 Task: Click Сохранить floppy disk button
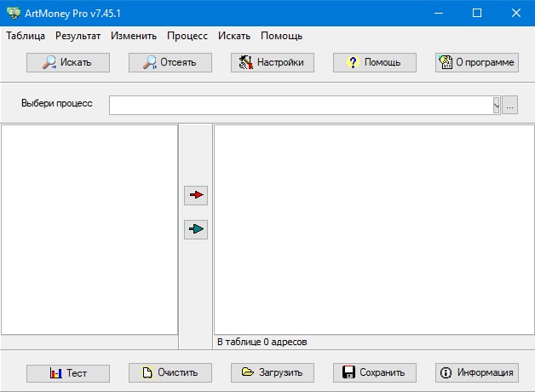pyautogui.click(x=375, y=372)
